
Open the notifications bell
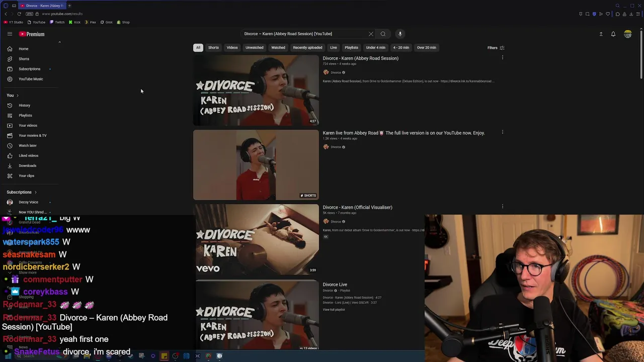[x=613, y=34]
